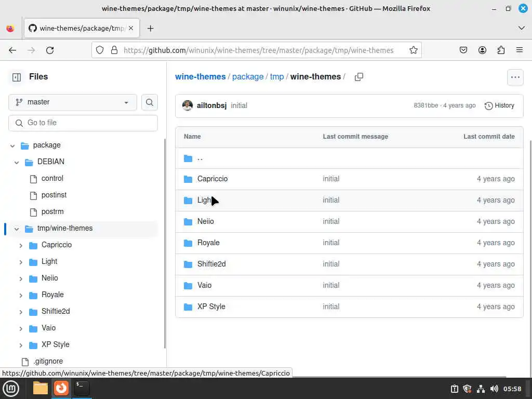Image resolution: width=532 pixels, height=399 pixels.
Task: Collapse the DEBIAN folder chevron
Action: 17,163
